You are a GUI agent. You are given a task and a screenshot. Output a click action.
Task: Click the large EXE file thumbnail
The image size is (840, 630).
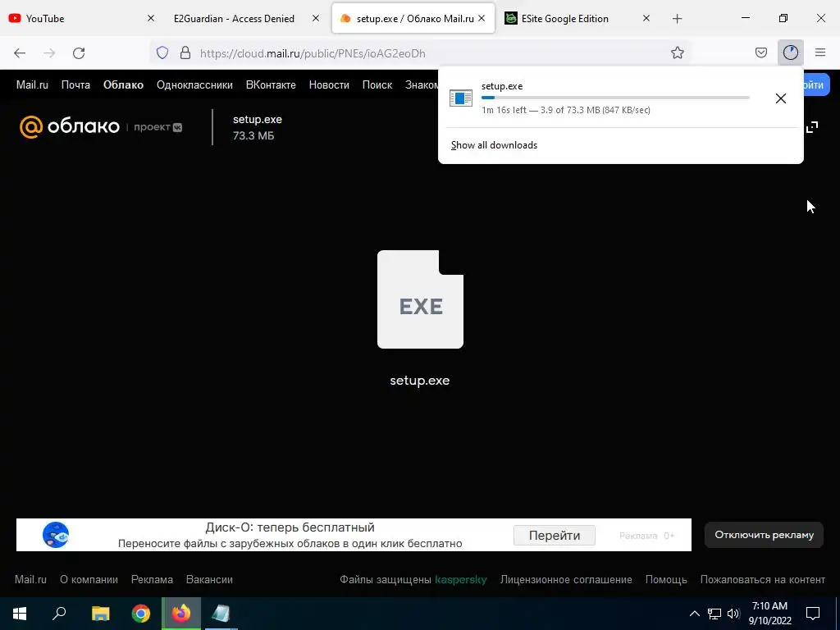click(x=420, y=299)
